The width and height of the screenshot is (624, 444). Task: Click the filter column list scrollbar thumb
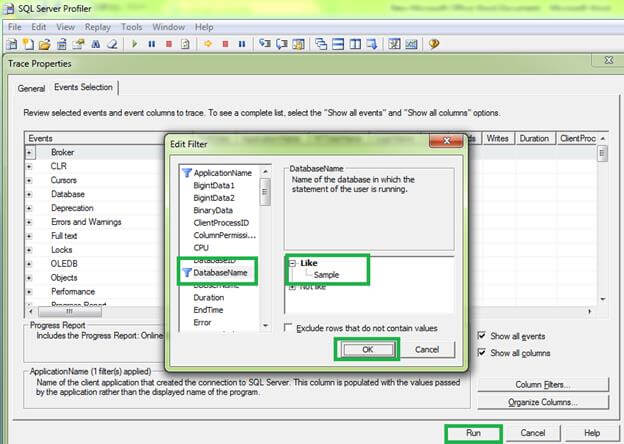pos(265,192)
